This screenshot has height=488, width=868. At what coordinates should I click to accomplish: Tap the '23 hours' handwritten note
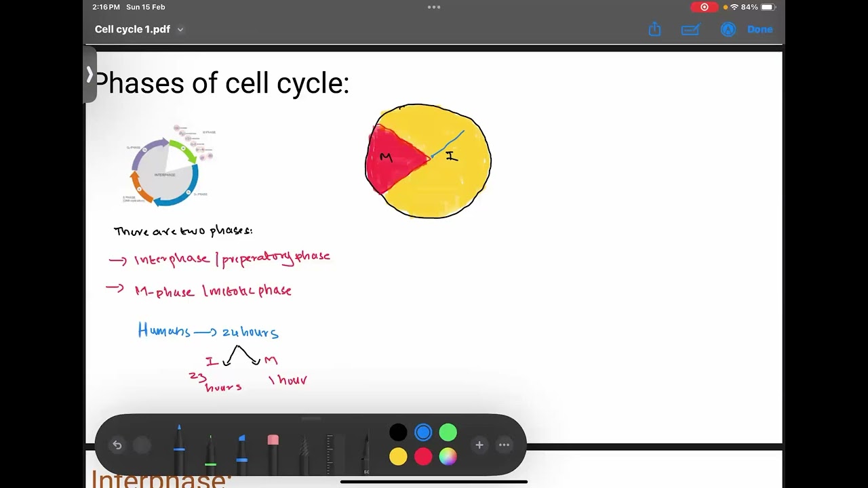click(215, 382)
